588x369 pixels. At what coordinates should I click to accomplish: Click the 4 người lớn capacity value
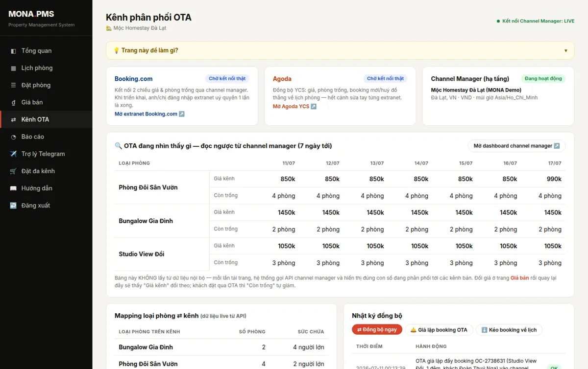(x=309, y=347)
